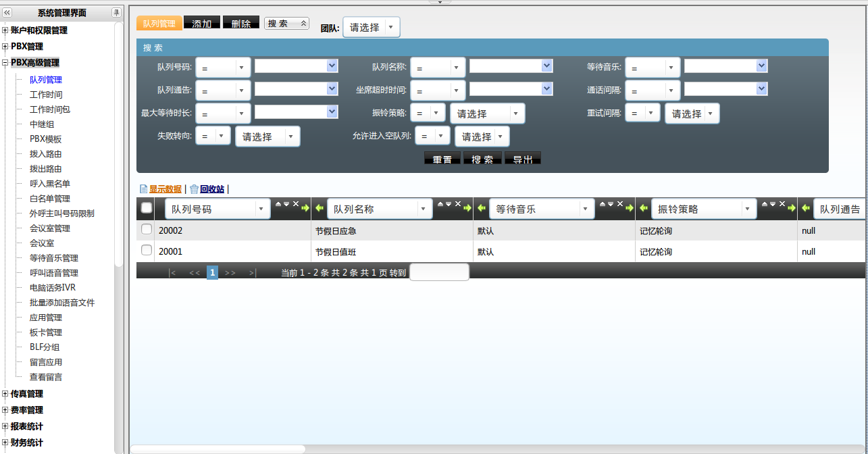868x454 pixels.
Task: Open the 回收站 recycle bin icon
Action: pos(195,189)
